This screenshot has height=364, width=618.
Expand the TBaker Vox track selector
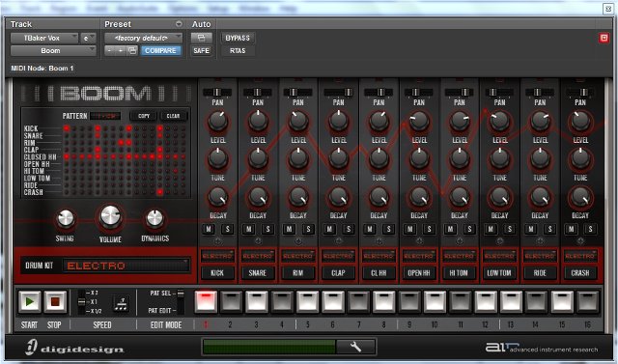pyautogui.click(x=44, y=39)
